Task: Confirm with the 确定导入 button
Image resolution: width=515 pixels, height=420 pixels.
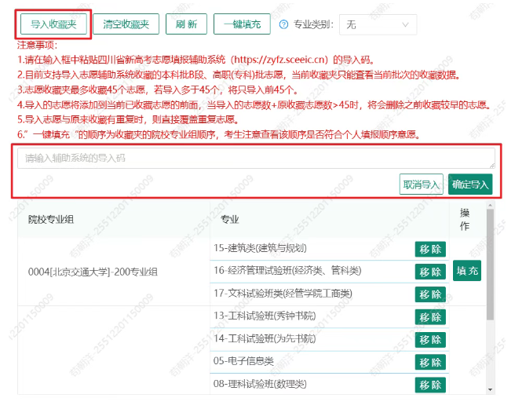Action: (x=470, y=184)
